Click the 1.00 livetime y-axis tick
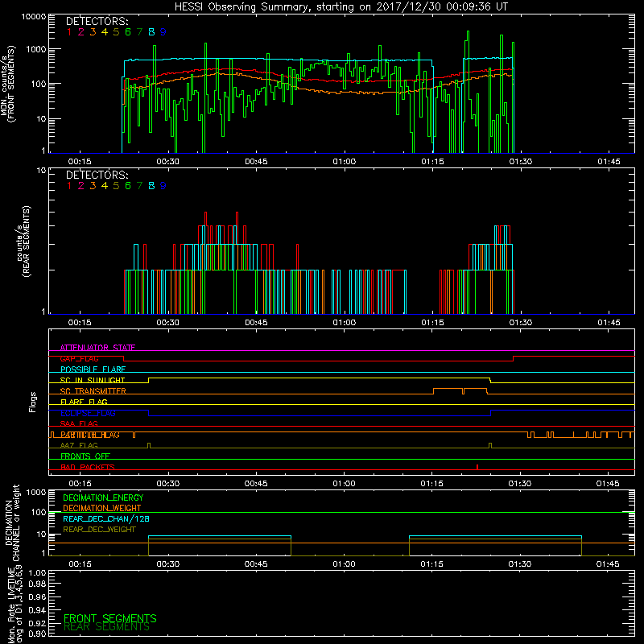 coord(37,573)
